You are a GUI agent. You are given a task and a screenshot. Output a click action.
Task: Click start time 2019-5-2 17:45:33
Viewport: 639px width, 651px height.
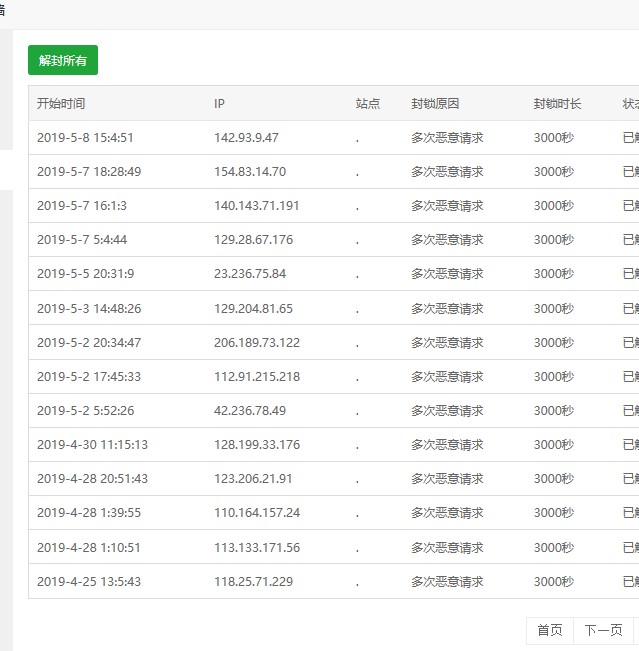[x=89, y=377]
